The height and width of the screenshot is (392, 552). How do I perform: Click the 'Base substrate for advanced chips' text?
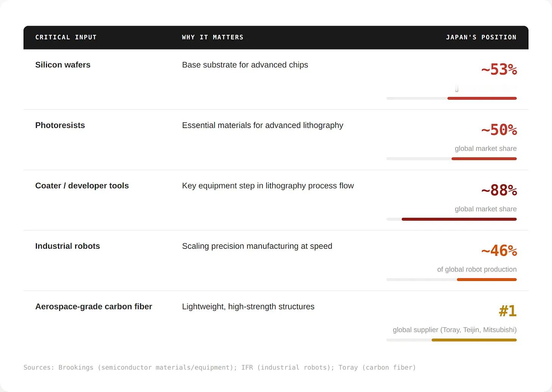(245, 65)
